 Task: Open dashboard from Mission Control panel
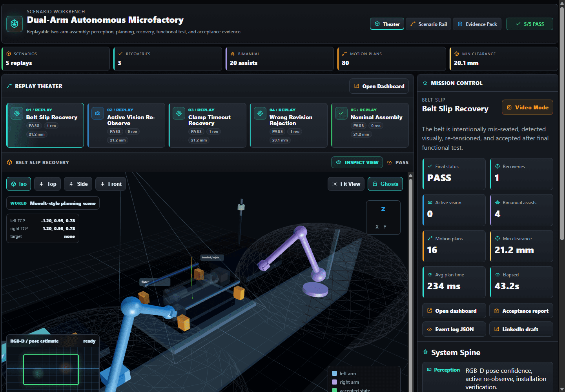[454, 311]
